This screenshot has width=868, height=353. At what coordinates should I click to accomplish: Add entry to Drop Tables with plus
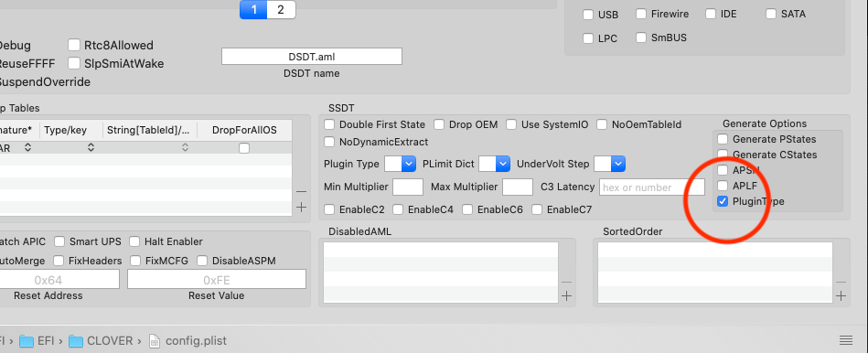pos(301,208)
